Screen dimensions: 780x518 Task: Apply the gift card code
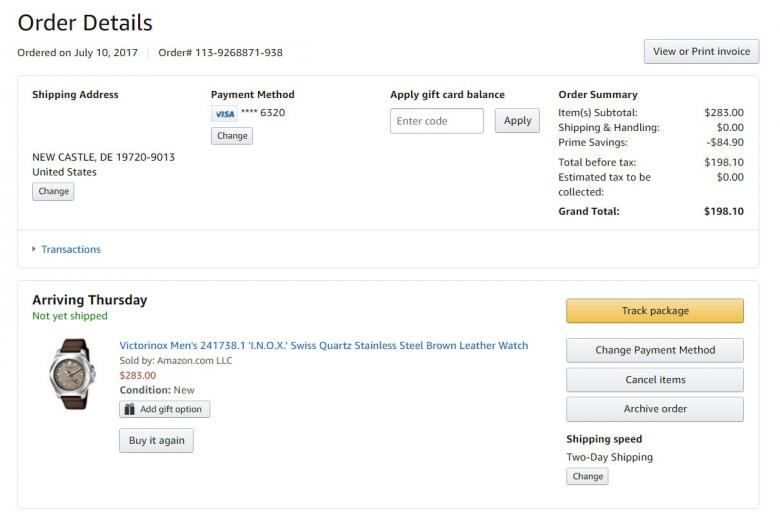(517, 121)
